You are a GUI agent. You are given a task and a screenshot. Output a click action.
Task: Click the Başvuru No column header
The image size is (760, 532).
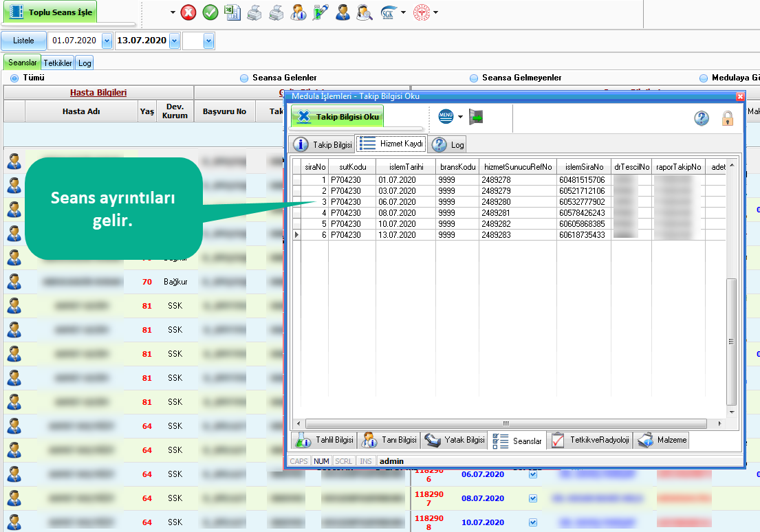(x=224, y=111)
